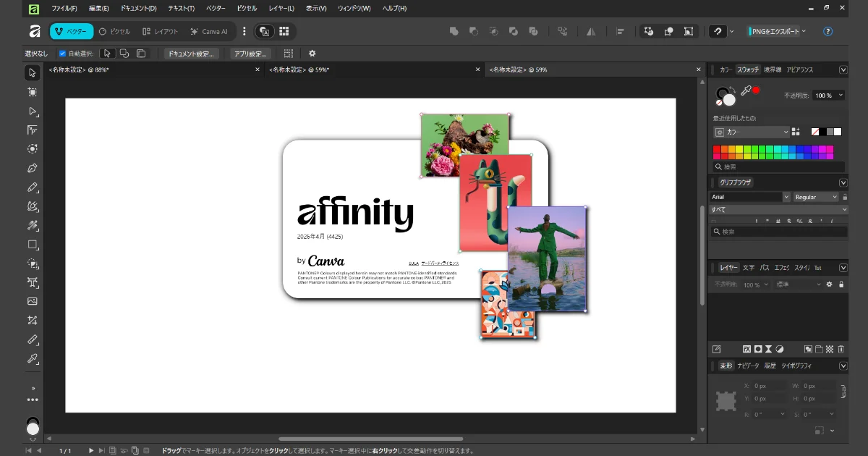Click the Flip Horizontal icon in top toolbar
Viewport: 868px width, 456px height.
click(x=591, y=31)
